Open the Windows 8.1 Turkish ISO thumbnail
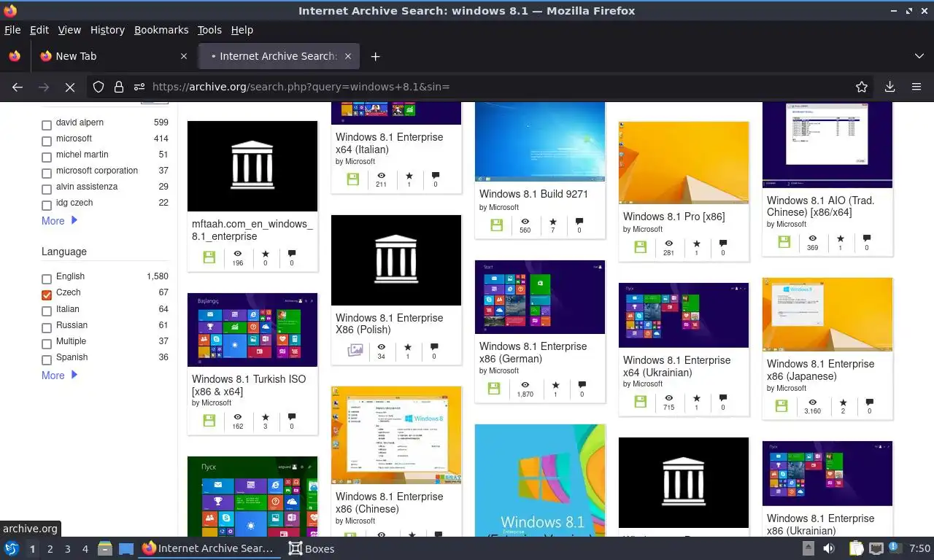Screen dimensions: 934x560 click(x=252, y=330)
